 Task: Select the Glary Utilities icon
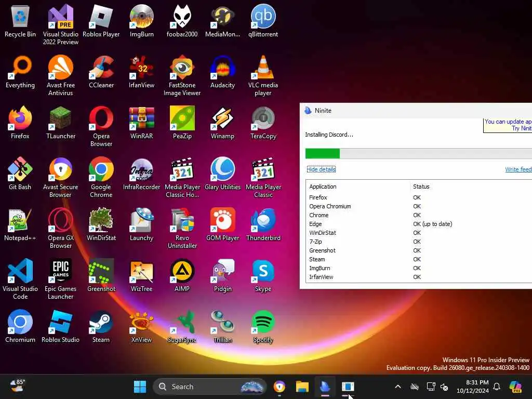coord(222,174)
